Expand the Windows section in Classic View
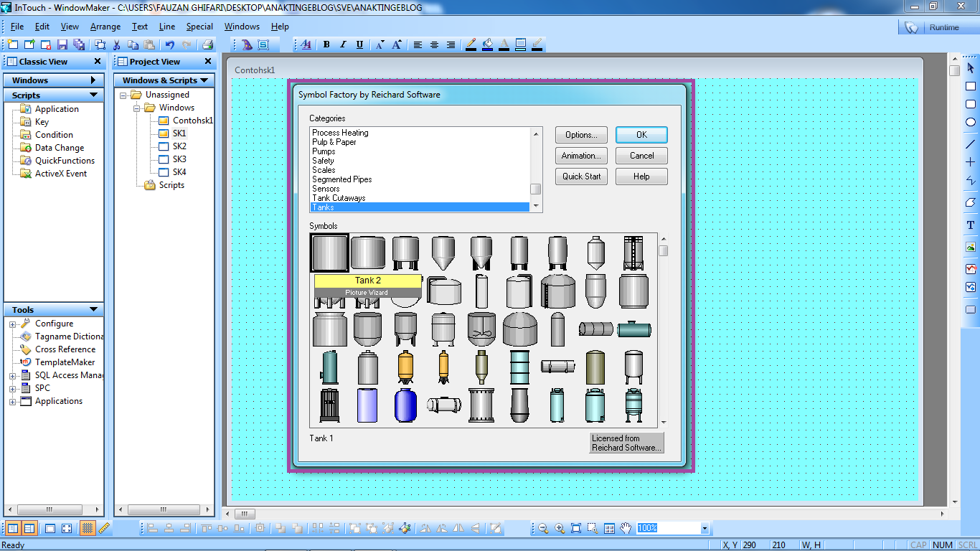Image resolution: width=980 pixels, height=551 pixels. [93, 80]
